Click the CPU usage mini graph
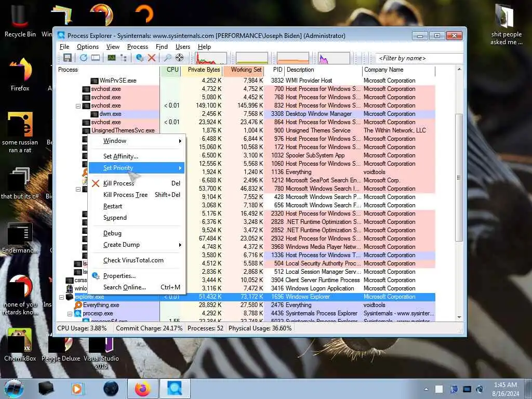The width and height of the screenshot is (532, 399). 211,58
